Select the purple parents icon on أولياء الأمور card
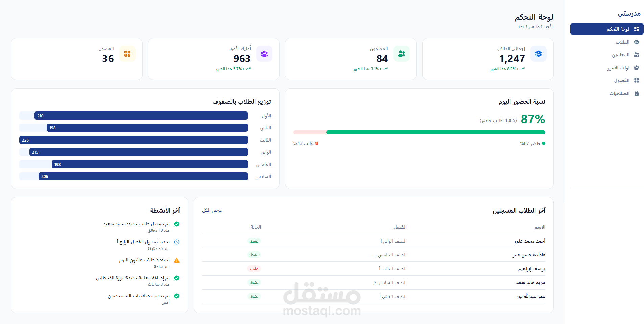 pos(264,54)
